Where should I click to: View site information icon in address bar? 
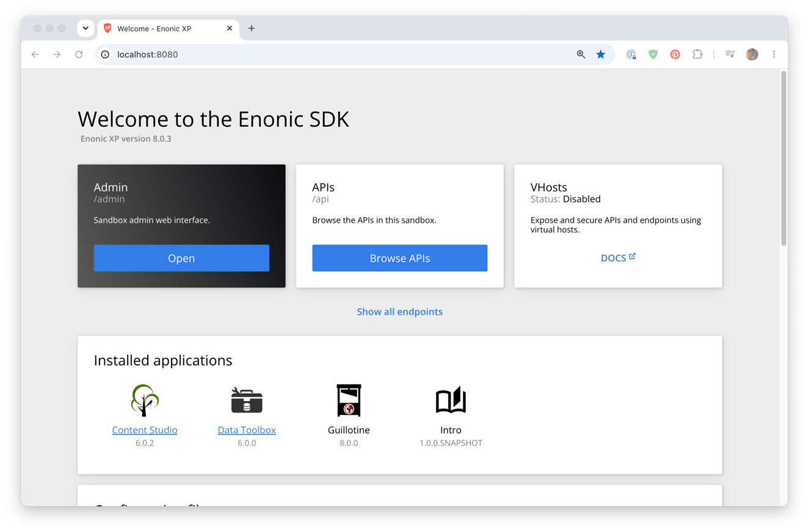point(105,54)
